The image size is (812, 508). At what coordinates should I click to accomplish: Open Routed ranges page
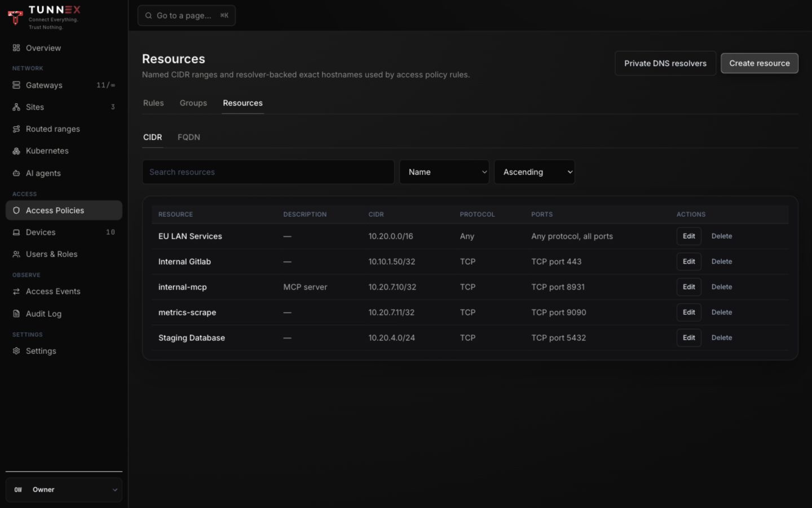pos(64,129)
